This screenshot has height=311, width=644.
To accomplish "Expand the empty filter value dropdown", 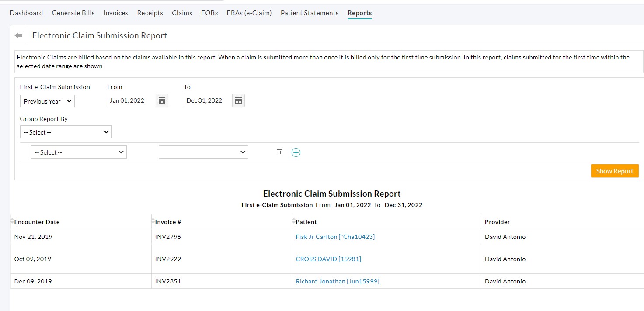I will 203,152.
